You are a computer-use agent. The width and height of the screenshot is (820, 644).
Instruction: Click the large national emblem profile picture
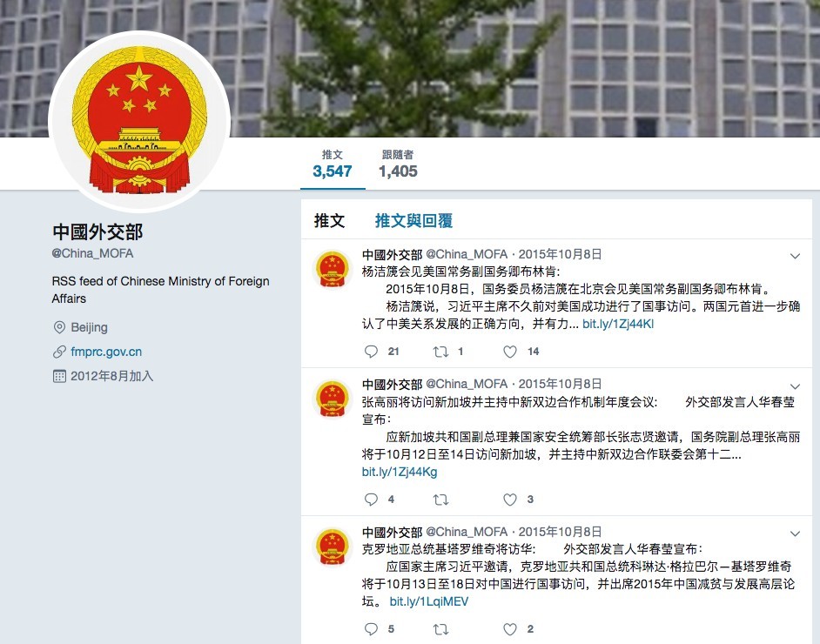(139, 122)
